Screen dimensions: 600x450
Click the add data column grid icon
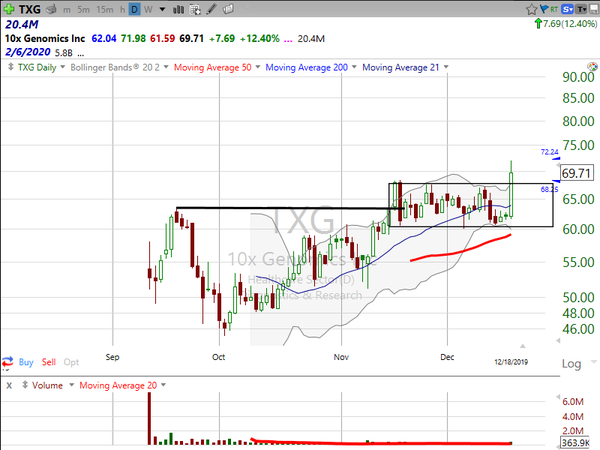[195, 10]
